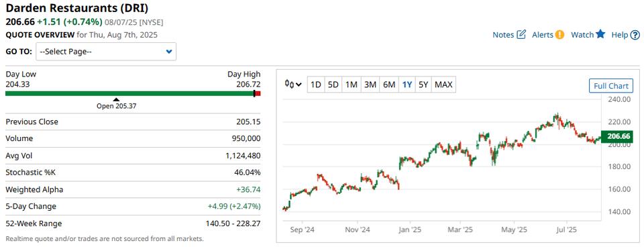
Task: Switch chart to 5Y range
Action: click(423, 85)
